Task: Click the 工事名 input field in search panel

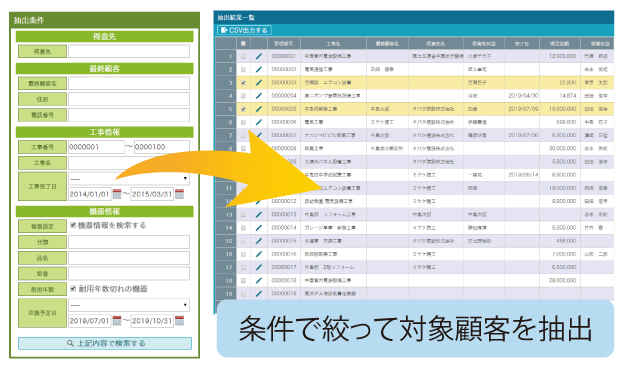Action: coord(129,163)
